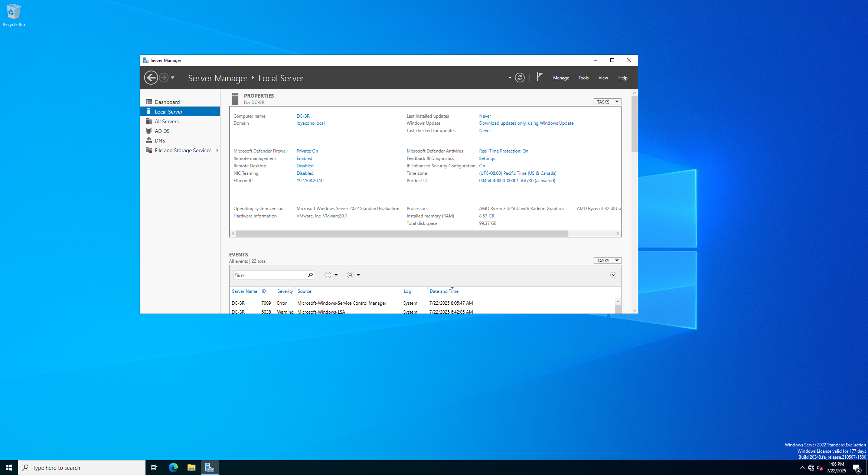Click the properties horizontal scrollbar thumb
The image size is (868, 475).
pos(402,233)
